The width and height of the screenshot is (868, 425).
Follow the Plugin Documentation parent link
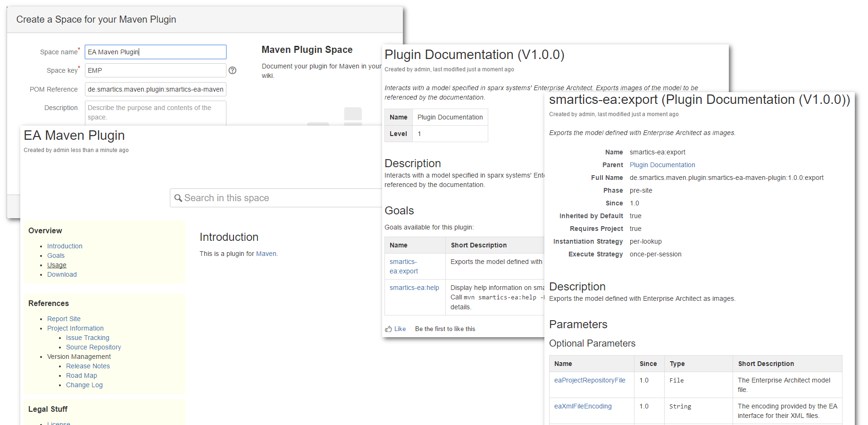(662, 165)
